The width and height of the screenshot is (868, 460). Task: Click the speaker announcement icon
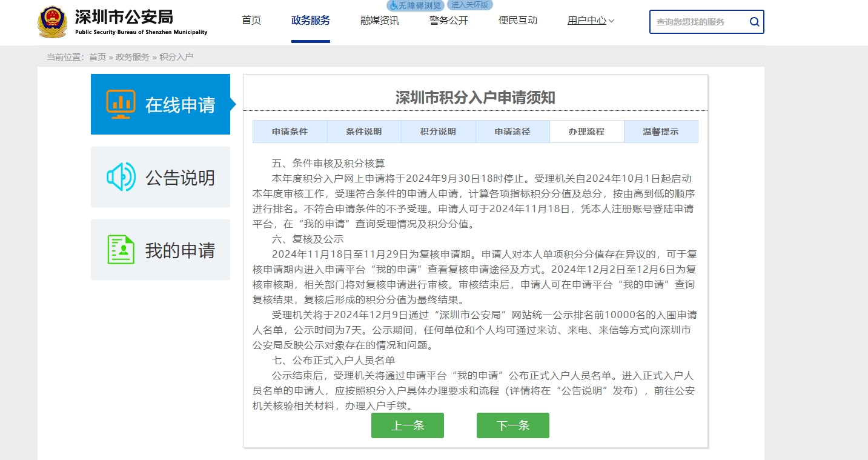pos(121,177)
